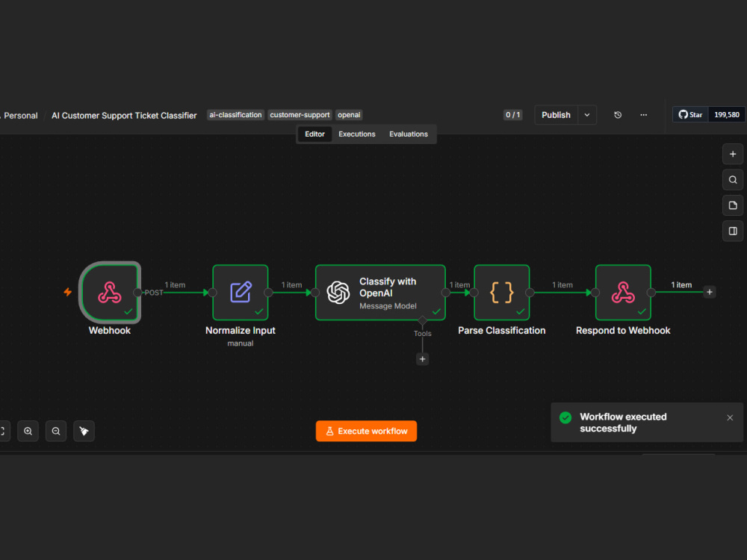Toggle the side panel layout icon
This screenshot has width=747, height=560.
[x=733, y=231]
